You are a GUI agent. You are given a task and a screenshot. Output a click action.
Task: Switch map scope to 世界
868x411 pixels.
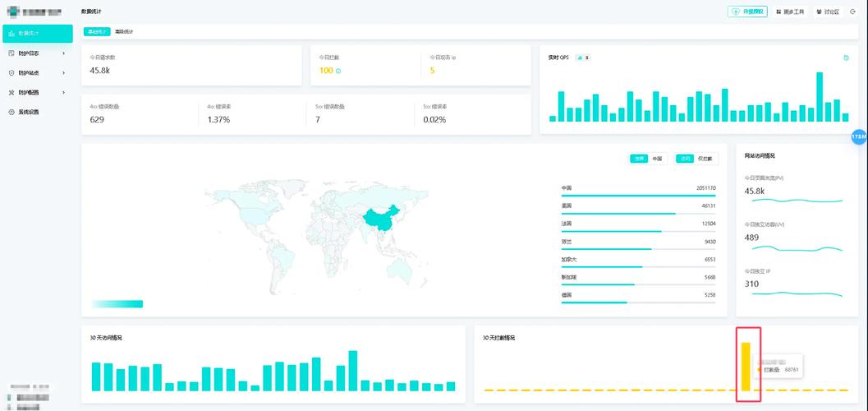pyautogui.click(x=638, y=159)
